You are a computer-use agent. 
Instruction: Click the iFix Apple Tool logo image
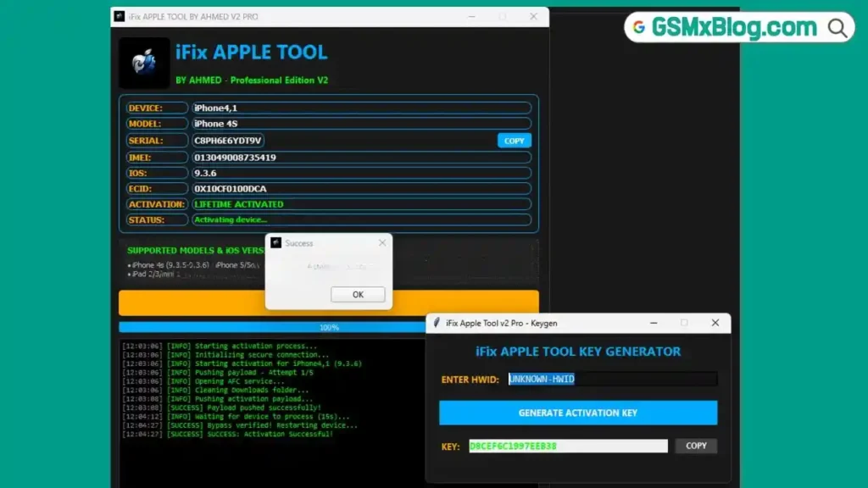144,63
